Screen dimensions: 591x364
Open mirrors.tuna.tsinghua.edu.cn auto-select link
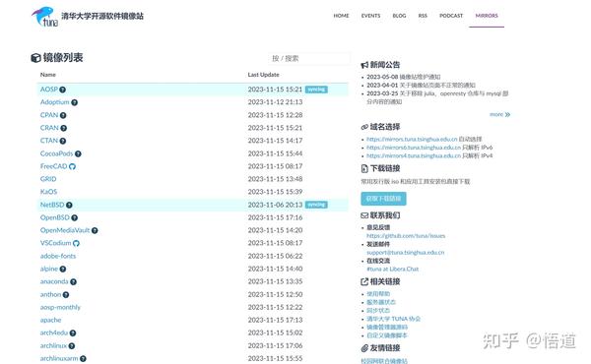[x=412, y=139]
